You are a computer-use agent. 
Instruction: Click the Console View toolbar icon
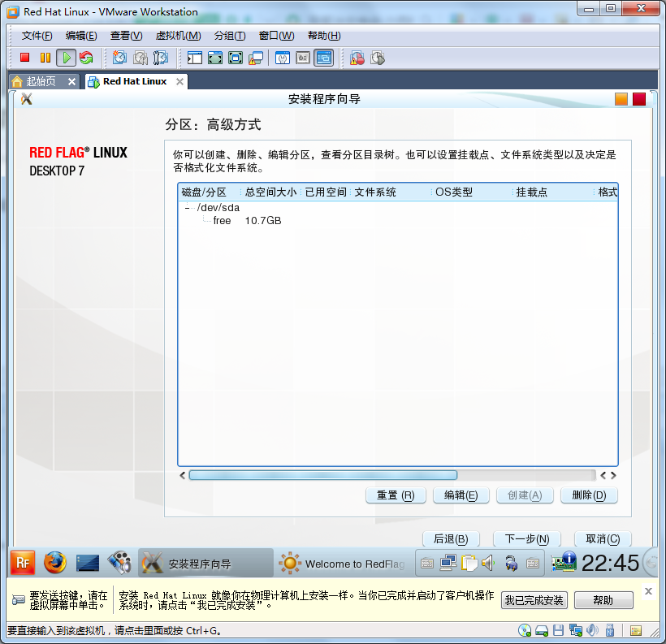pyautogui.click(x=323, y=58)
